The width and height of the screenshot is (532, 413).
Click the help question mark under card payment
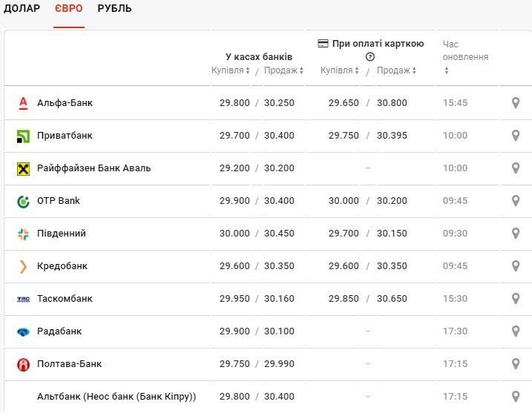pyautogui.click(x=370, y=57)
